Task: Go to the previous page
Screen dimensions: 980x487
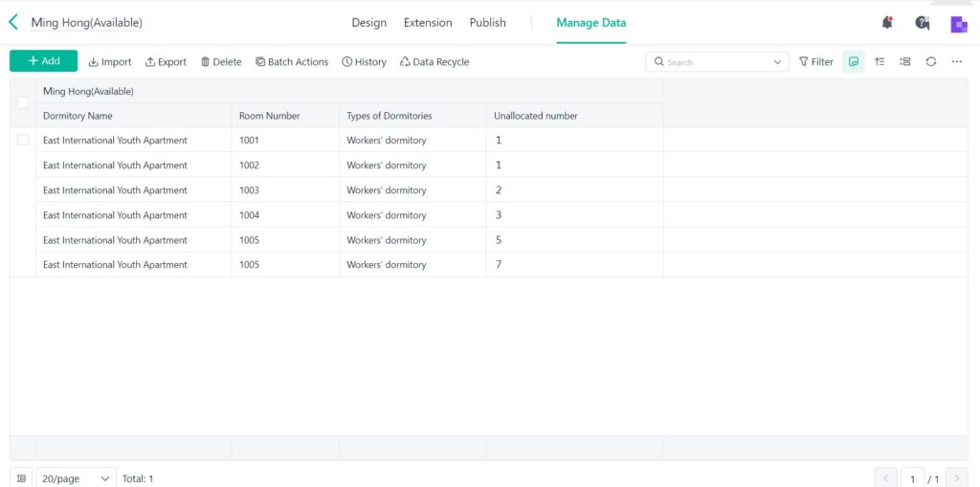Action: point(885,479)
